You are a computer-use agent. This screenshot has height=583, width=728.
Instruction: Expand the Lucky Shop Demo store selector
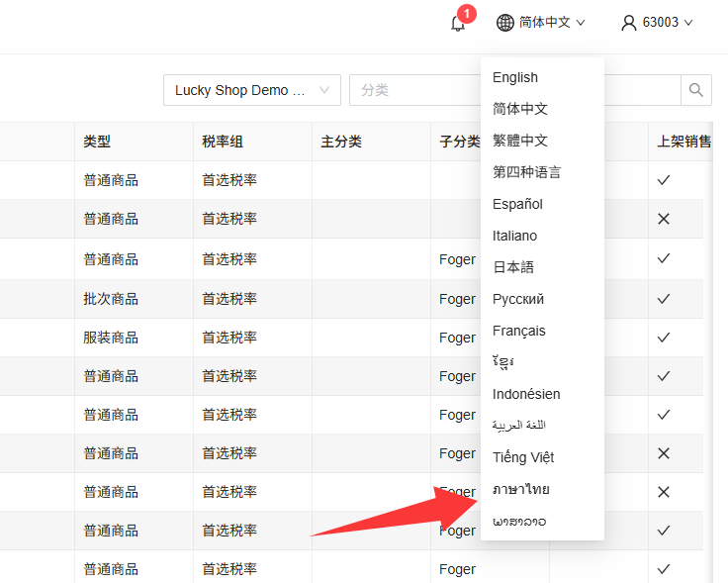tap(252, 90)
